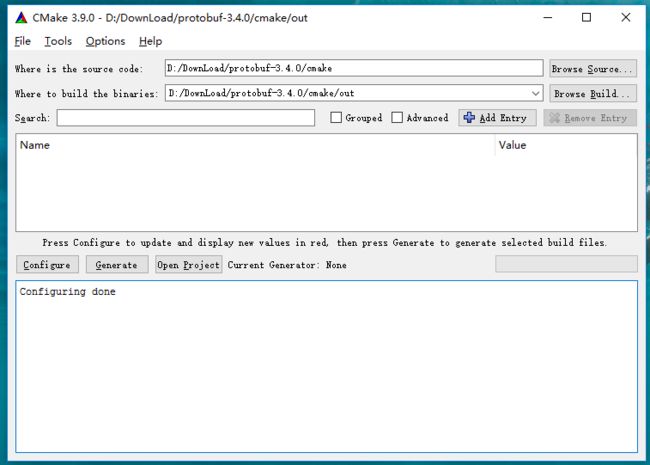
Task: Close the CMake window
Action: [x=626, y=17]
